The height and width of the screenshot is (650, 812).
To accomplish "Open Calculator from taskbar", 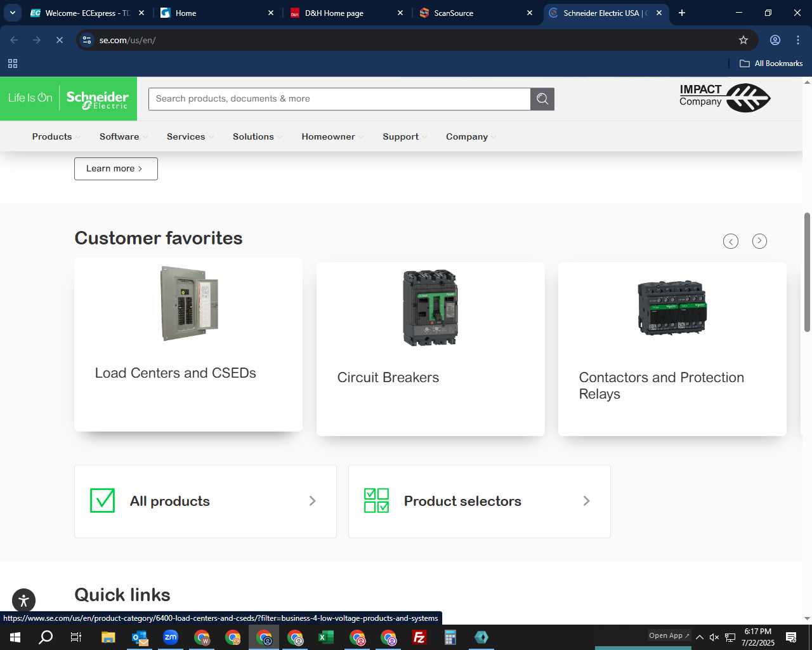I will pyautogui.click(x=450, y=637).
